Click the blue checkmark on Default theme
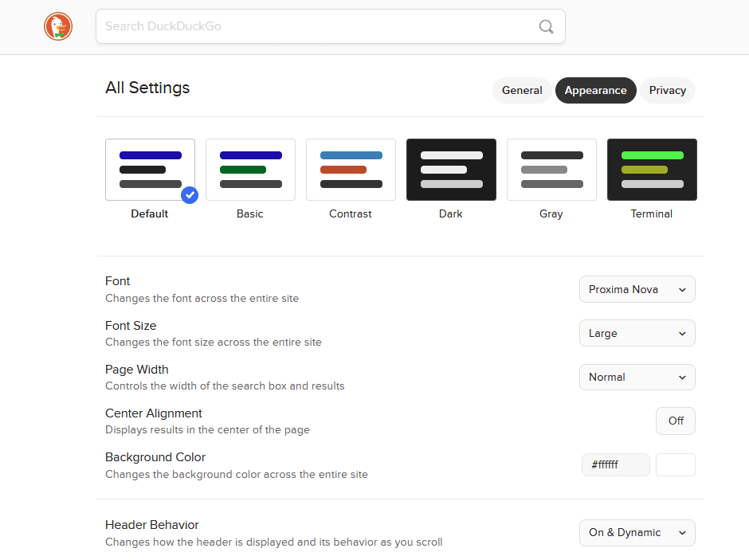The height and width of the screenshot is (560, 749). (190, 194)
